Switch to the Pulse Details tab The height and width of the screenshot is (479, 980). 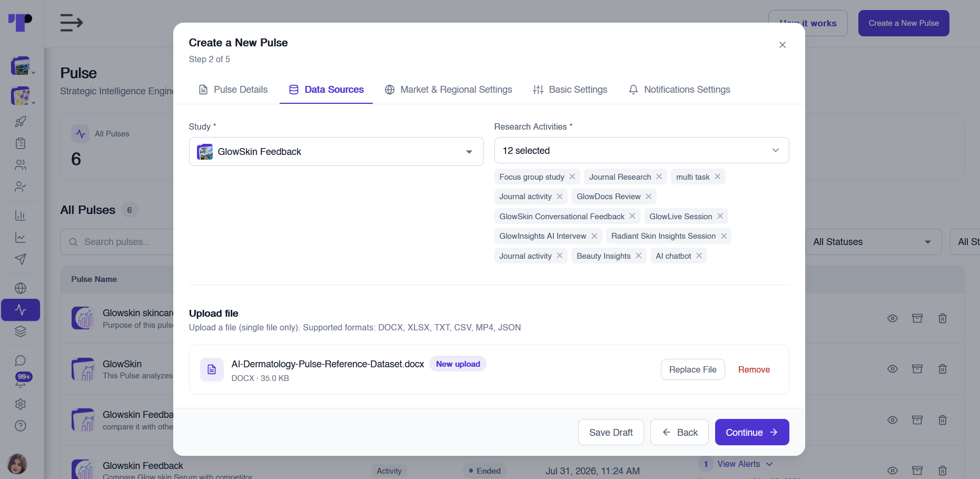pos(233,90)
